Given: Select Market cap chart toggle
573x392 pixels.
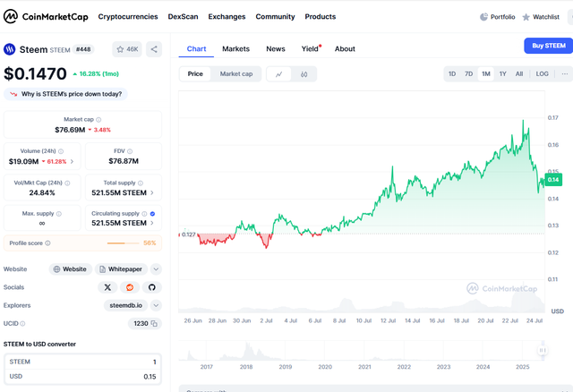Looking at the screenshot, I should (236, 74).
